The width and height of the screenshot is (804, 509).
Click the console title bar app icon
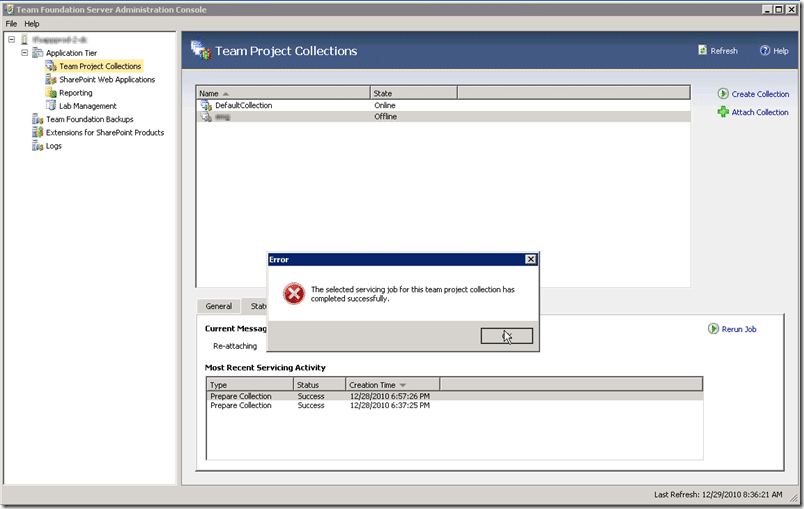9,9
